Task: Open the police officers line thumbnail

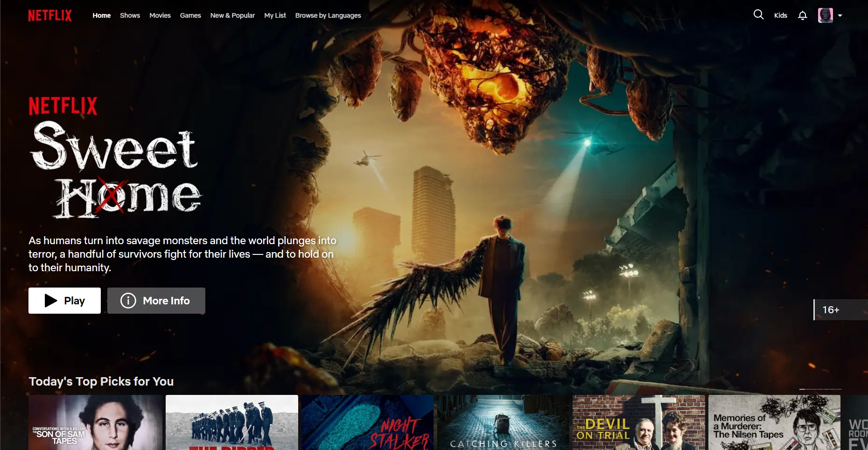Action: [x=232, y=422]
